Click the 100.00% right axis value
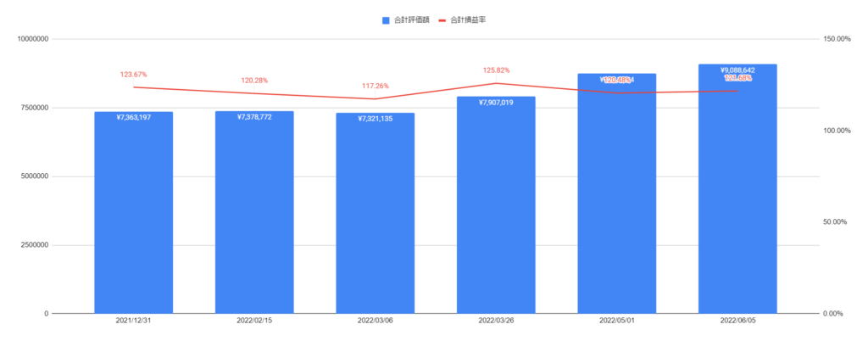Screen dimensions: 868x341 pos(836,131)
